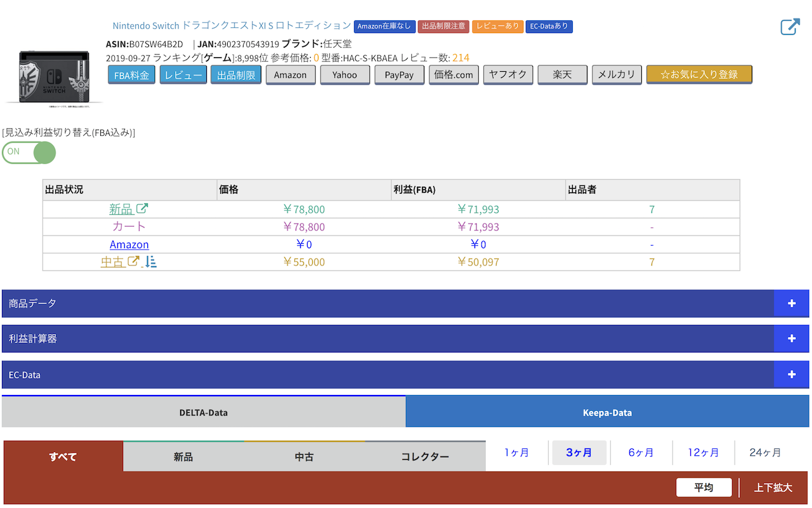Open the Amazon search button

291,74
